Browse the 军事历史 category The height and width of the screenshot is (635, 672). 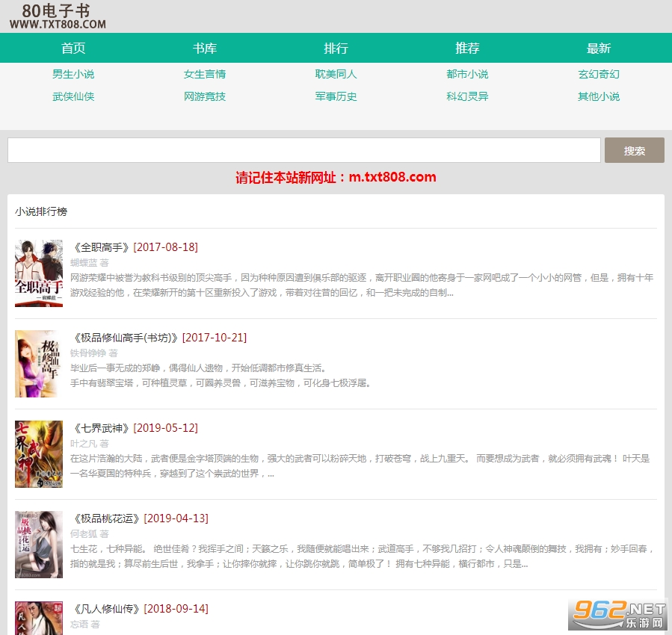(x=336, y=96)
